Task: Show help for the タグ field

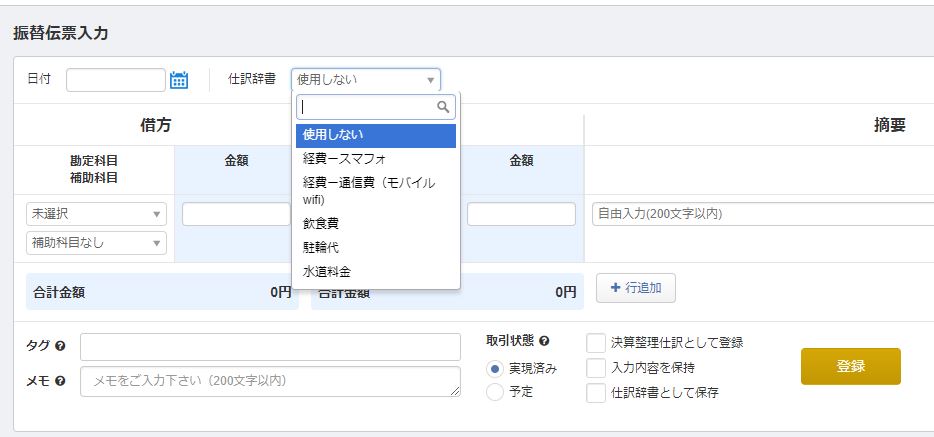Action: tap(60, 346)
